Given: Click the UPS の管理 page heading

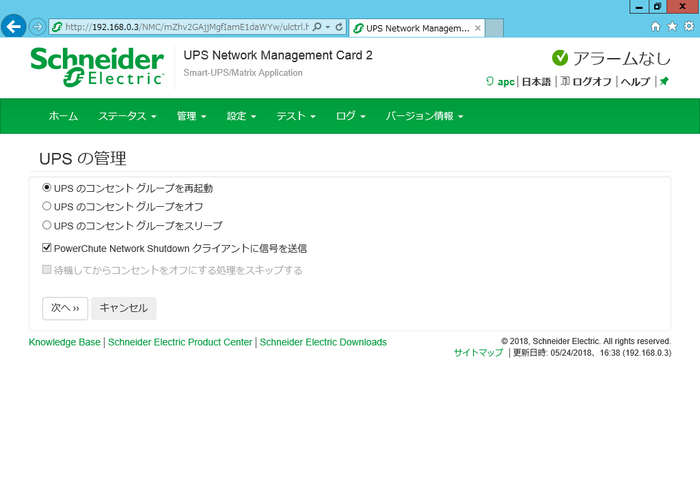Looking at the screenshot, I should tap(83, 159).
